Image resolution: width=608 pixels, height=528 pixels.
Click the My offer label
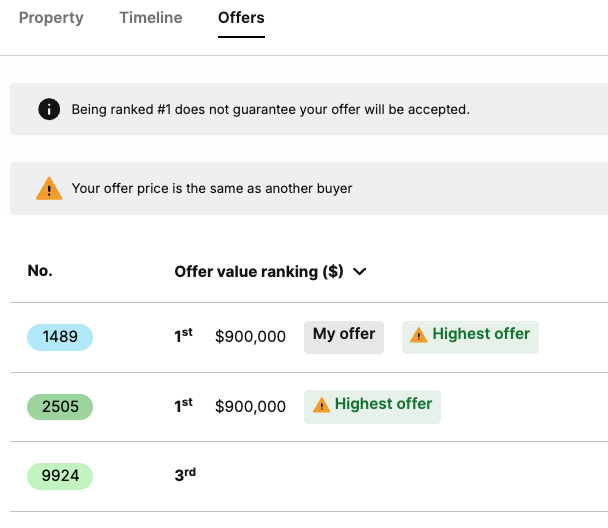[x=344, y=335]
